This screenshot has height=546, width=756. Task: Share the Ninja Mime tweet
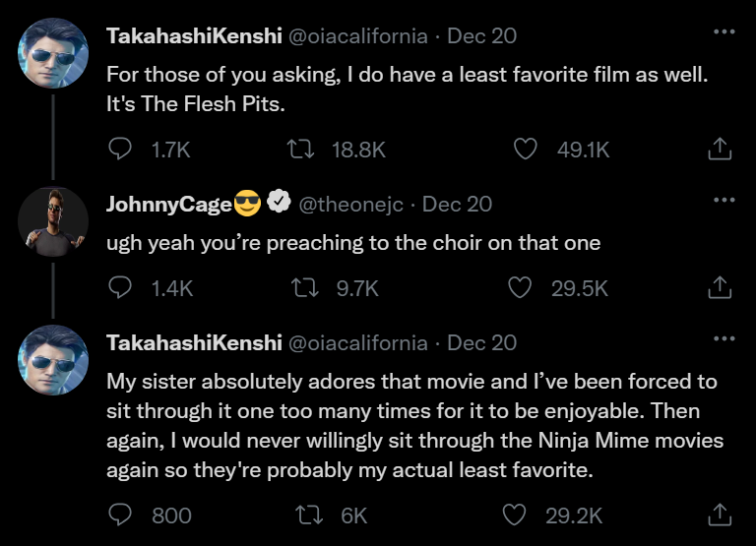pos(720,515)
